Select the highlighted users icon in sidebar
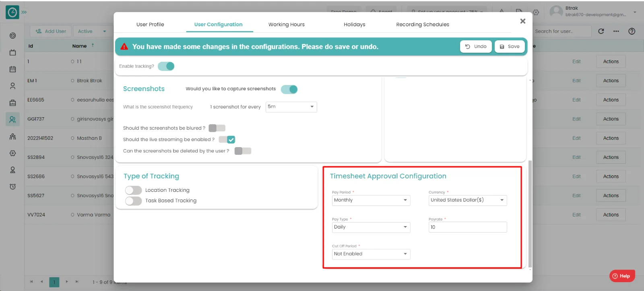 [x=12, y=119]
